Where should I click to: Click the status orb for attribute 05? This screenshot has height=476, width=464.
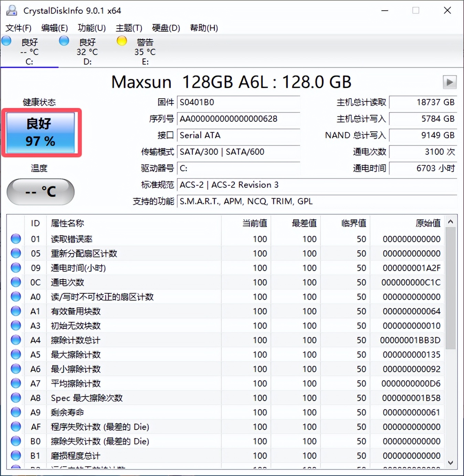(16, 253)
